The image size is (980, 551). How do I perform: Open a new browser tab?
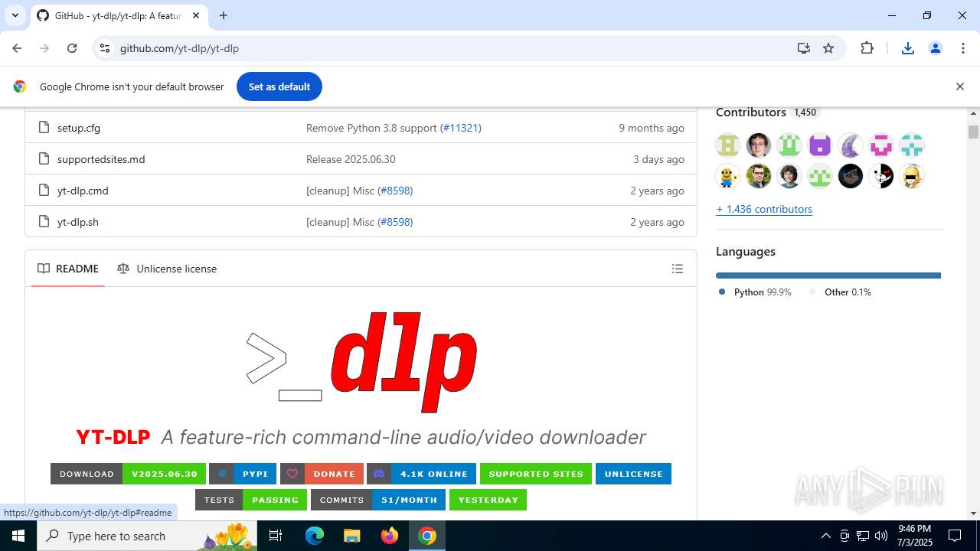click(224, 15)
